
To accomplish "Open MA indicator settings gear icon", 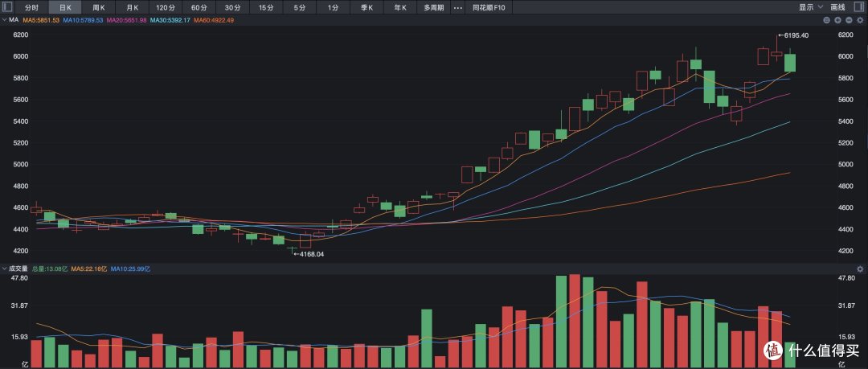I will coord(860,20).
